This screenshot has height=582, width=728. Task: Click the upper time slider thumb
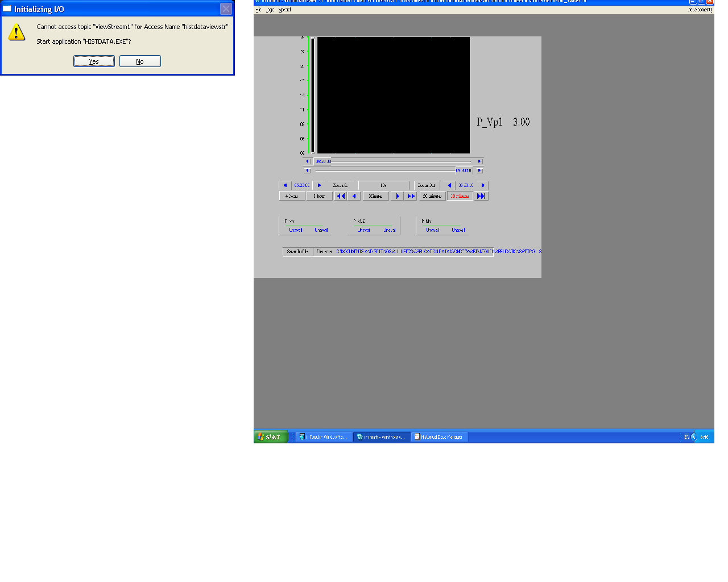[323, 161]
